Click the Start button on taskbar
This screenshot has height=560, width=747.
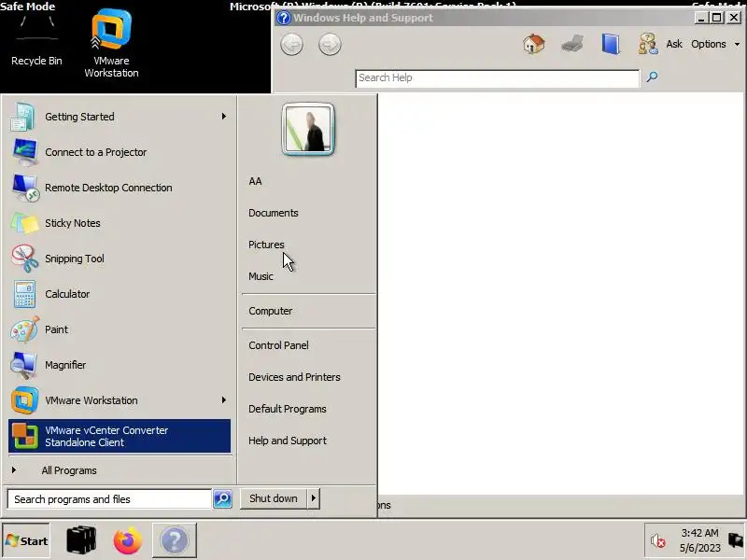pyautogui.click(x=26, y=540)
